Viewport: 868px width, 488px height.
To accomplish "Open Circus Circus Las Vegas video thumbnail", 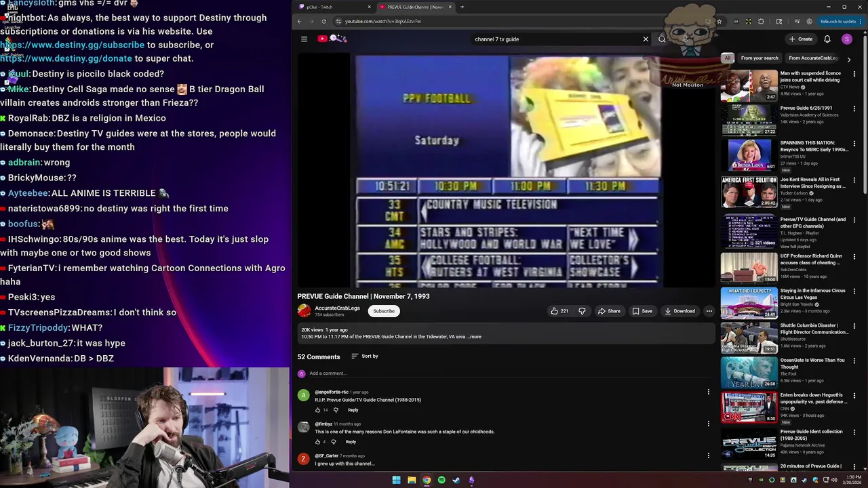I will point(749,303).
